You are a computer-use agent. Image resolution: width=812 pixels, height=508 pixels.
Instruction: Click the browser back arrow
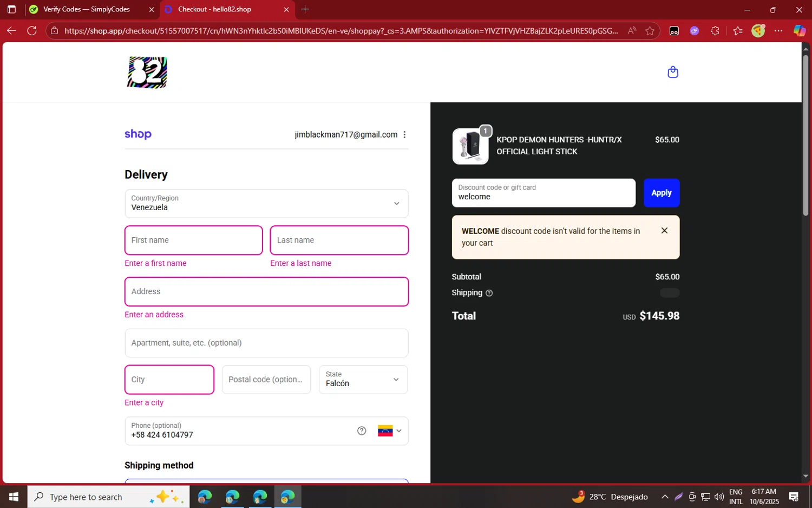tap(11, 31)
